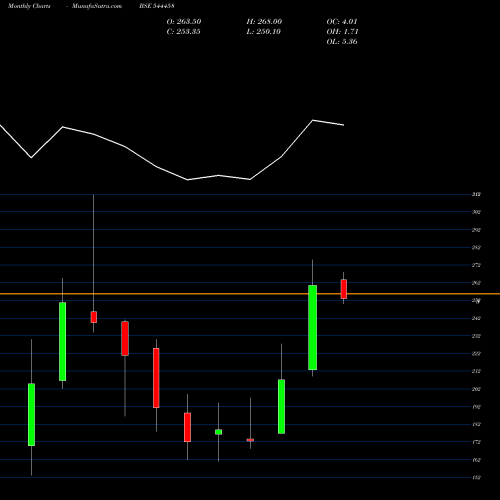Click the 152 price axis label
This screenshot has height=500, width=500.
pyautogui.click(x=476, y=477)
